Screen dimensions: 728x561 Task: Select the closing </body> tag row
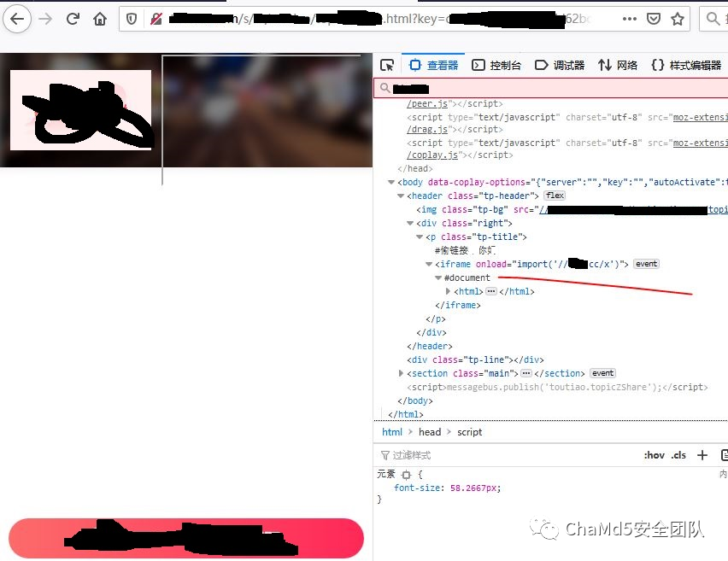click(x=415, y=400)
